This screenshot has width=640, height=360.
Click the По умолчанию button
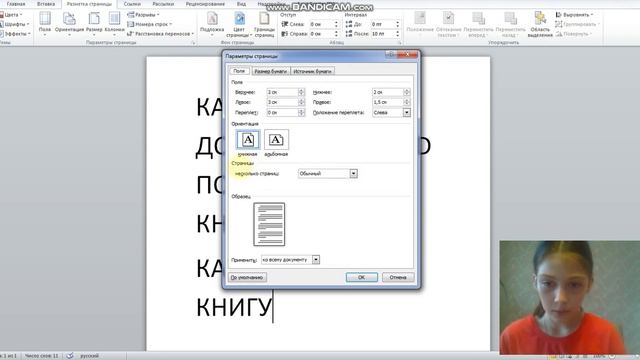tap(247, 277)
